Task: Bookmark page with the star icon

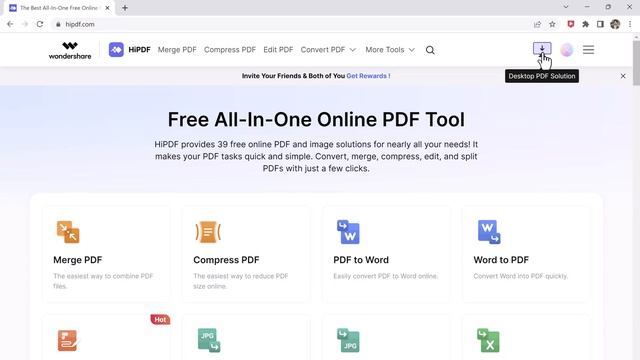Action: (552, 24)
